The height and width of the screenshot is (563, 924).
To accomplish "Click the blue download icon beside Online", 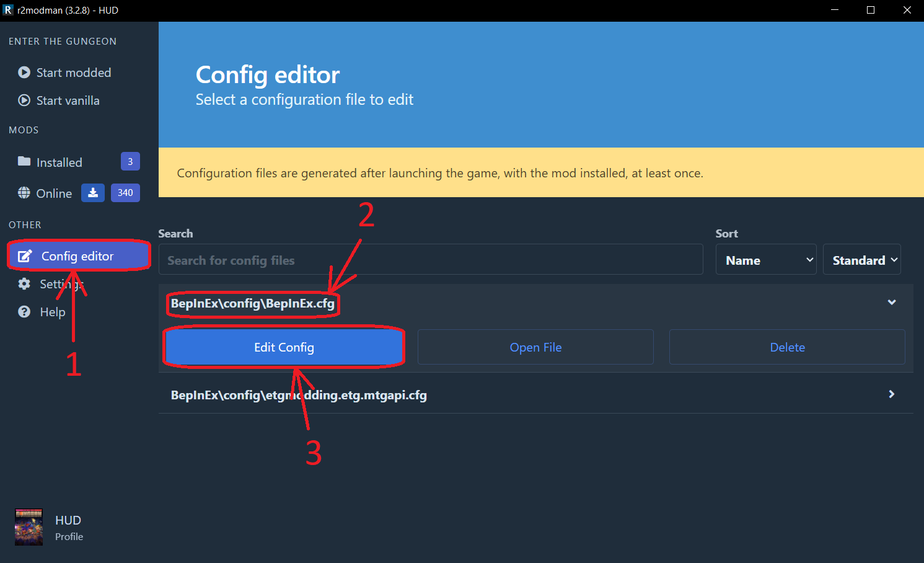I will coord(93,193).
